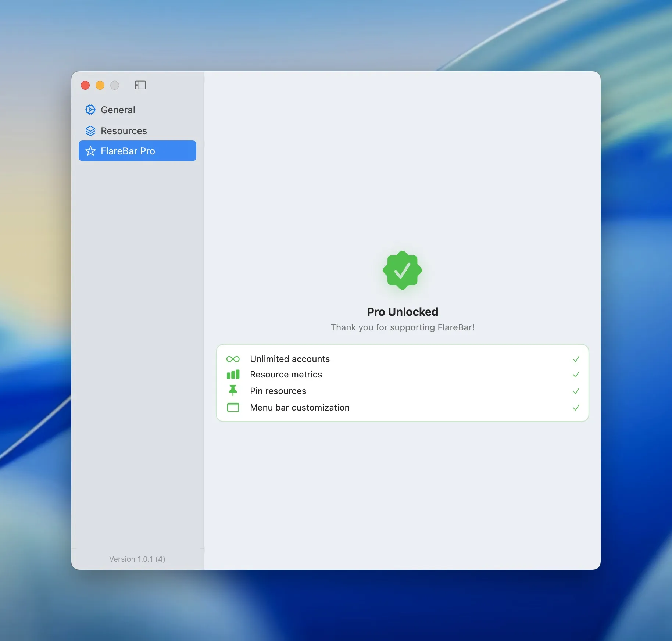
Task: Open the General settings tab
Action: [x=137, y=110]
